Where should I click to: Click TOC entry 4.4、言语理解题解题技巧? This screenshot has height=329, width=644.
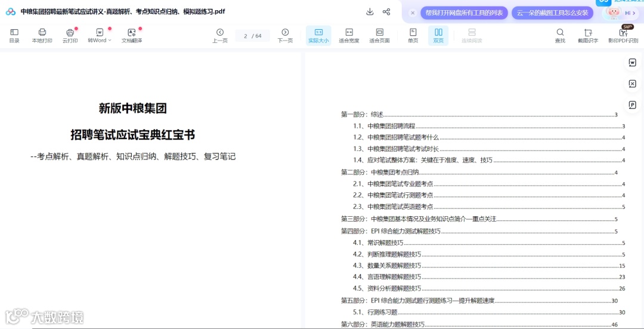(x=489, y=277)
